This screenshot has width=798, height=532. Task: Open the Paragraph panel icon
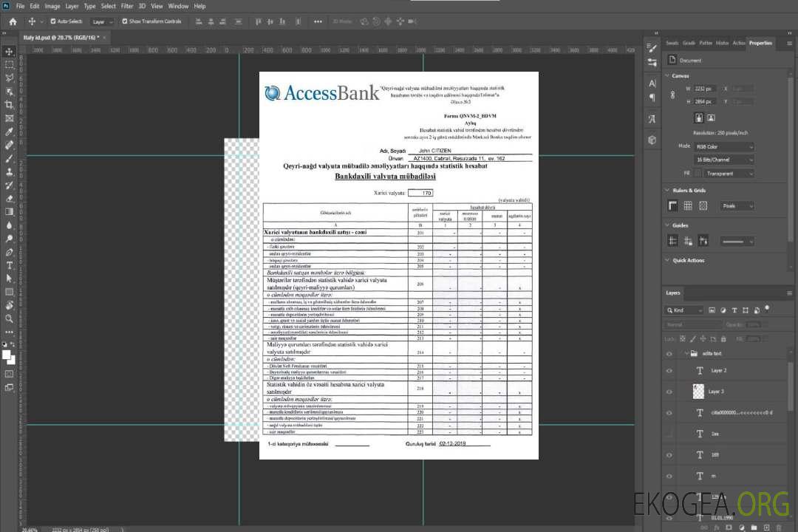(652, 98)
